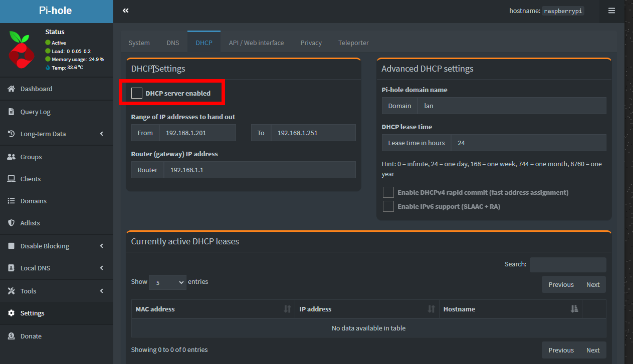This screenshot has width=633, height=364.
Task: Click the To IP address field
Action: pyautogui.click(x=313, y=133)
